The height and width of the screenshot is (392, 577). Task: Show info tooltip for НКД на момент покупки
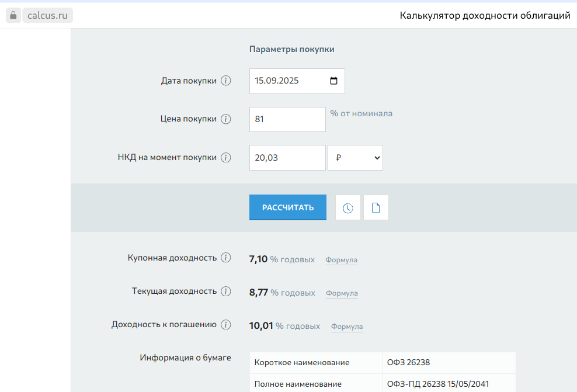[226, 157]
